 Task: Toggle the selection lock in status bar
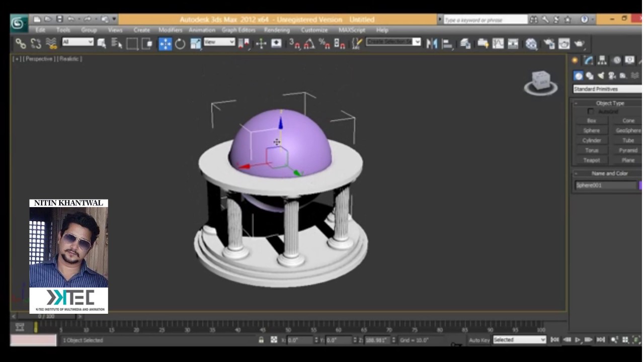tap(261, 340)
